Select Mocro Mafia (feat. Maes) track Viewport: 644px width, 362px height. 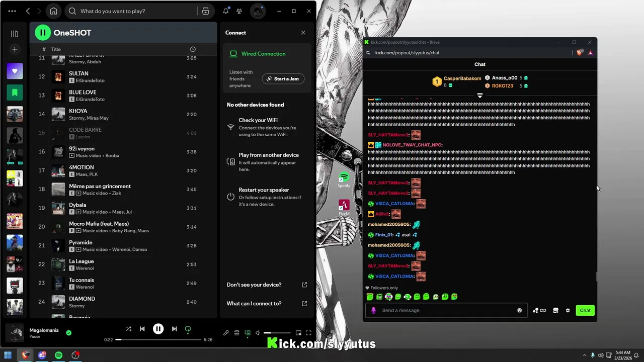click(x=123, y=227)
